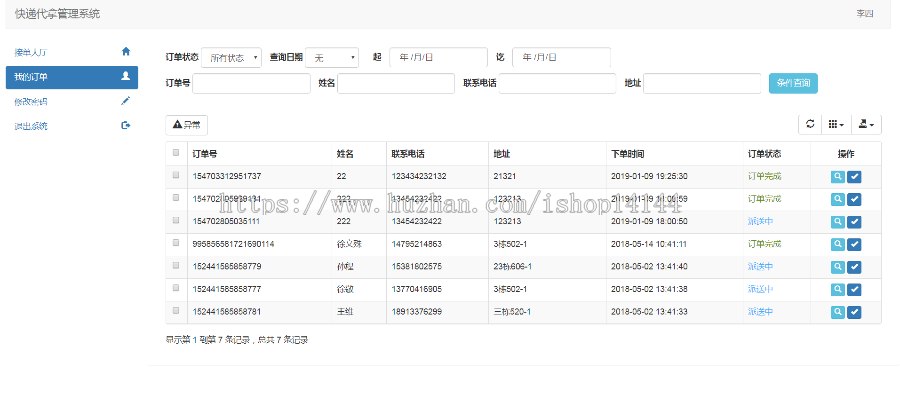Focus the 联系电话 input field
Screen dimensions: 900x402
[557, 83]
